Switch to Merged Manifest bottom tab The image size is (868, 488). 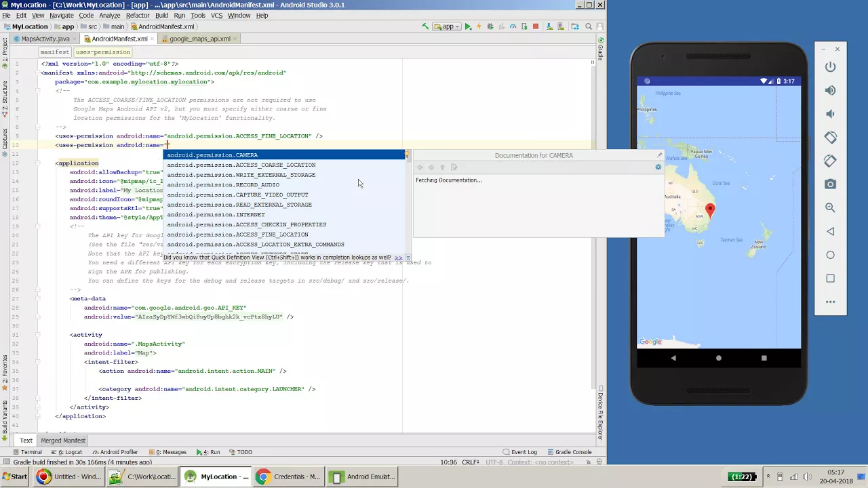63,441
